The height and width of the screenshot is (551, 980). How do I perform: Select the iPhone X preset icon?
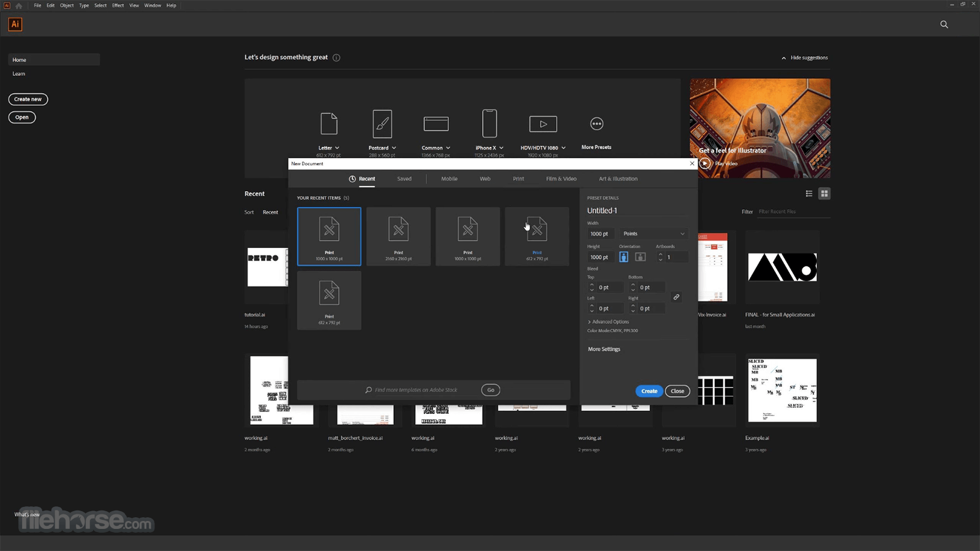pos(489,124)
